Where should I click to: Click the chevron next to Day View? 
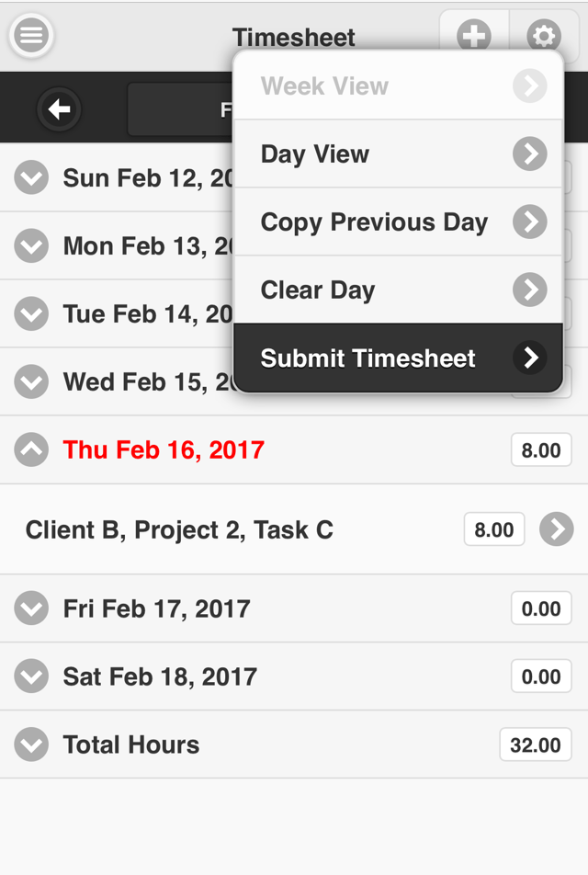[x=530, y=153]
